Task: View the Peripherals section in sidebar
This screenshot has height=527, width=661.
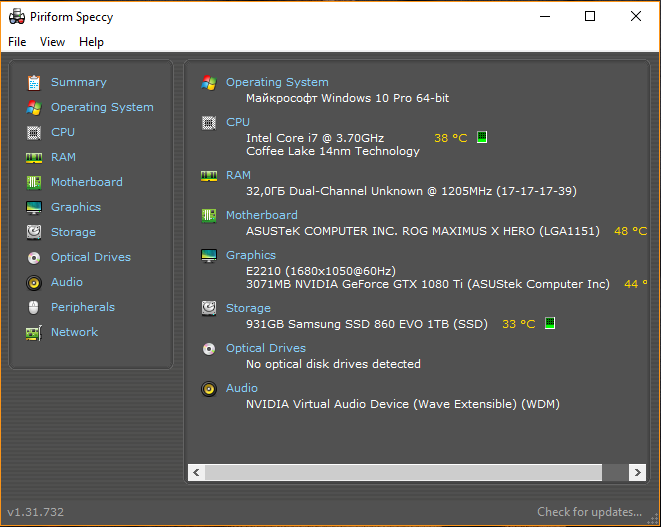Action: pyautogui.click(x=83, y=307)
